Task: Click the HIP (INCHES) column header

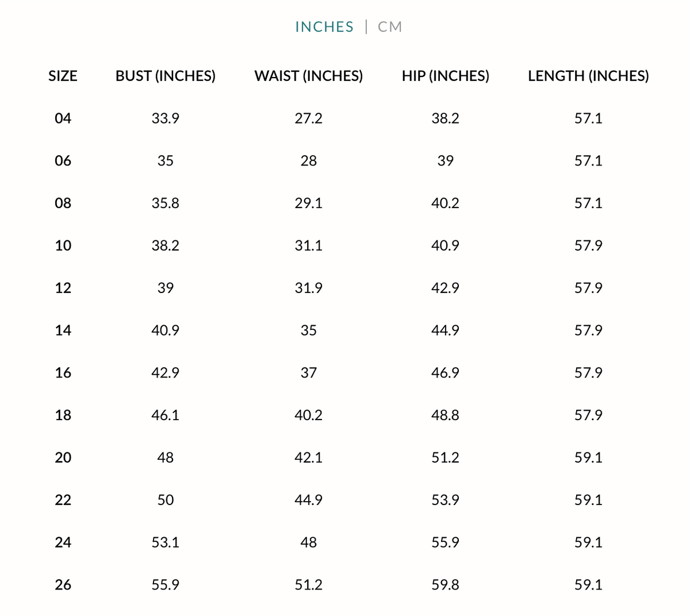Action: pos(446,76)
